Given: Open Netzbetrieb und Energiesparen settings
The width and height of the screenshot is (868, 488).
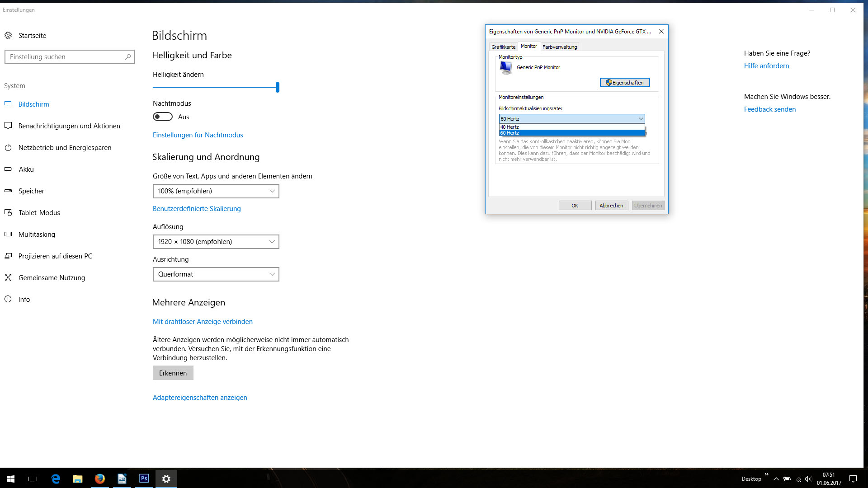Looking at the screenshot, I should point(65,148).
